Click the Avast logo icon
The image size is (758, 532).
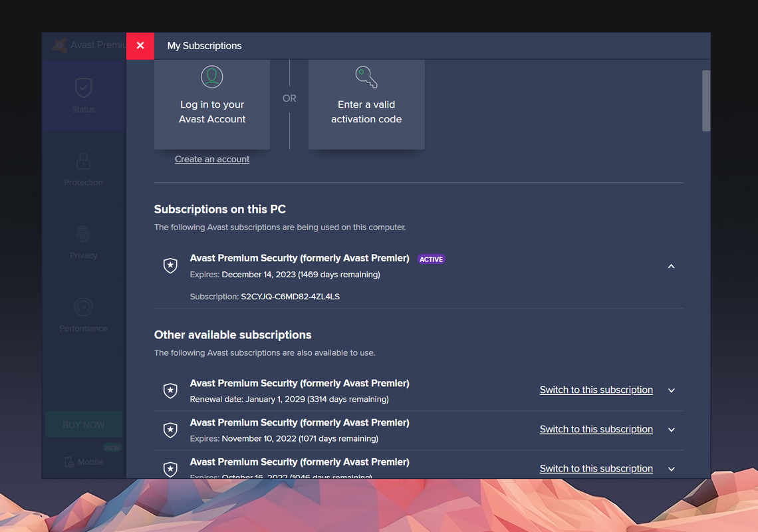pos(59,45)
